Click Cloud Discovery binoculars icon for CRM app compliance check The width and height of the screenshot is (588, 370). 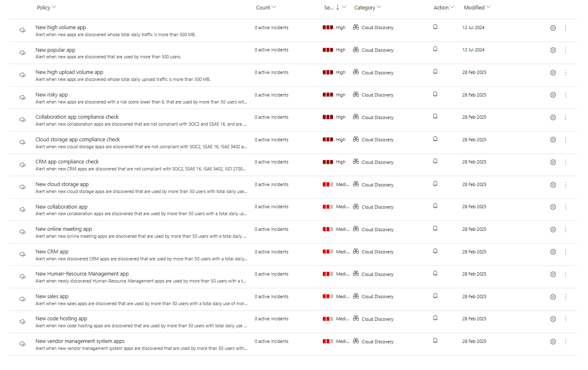coord(356,162)
